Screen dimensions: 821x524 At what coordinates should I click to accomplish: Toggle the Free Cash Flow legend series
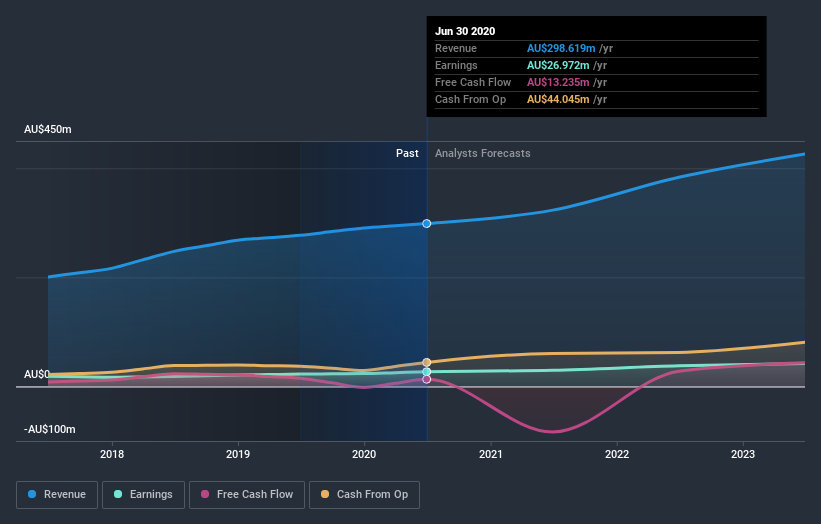247,495
